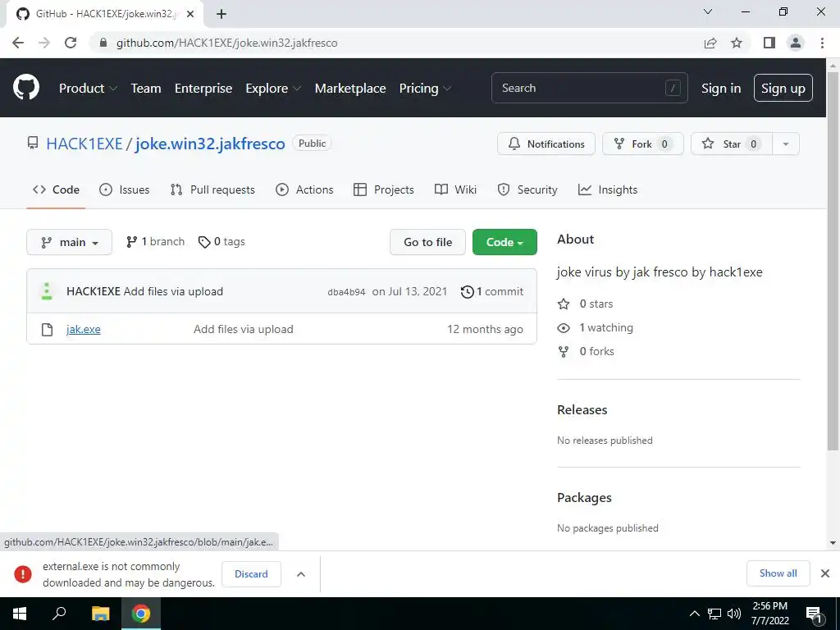Focus the GitHub search field
Screen dimensions: 840x630
click(x=589, y=88)
